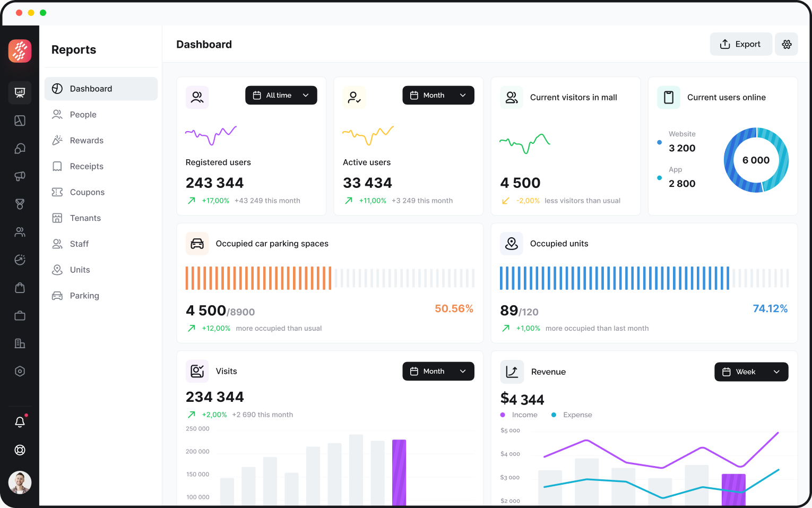Click the Current visitors in mall icon

pyautogui.click(x=512, y=97)
